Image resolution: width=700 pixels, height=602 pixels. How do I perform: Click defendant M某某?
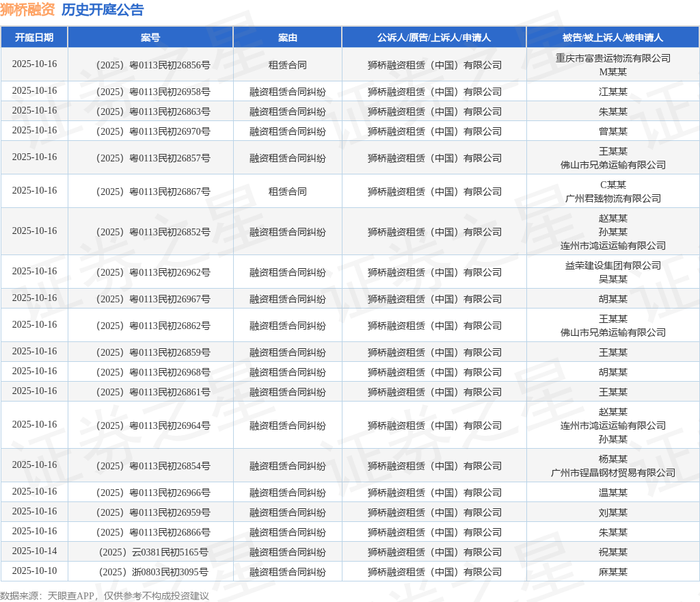pyautogui.click(x=613, y=72)
